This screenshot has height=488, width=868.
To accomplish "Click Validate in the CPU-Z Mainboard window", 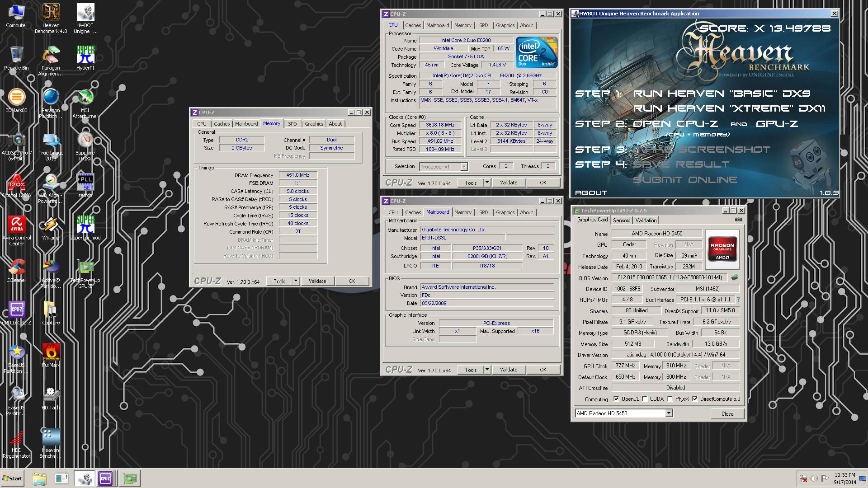I will click(x=509, y=370).
